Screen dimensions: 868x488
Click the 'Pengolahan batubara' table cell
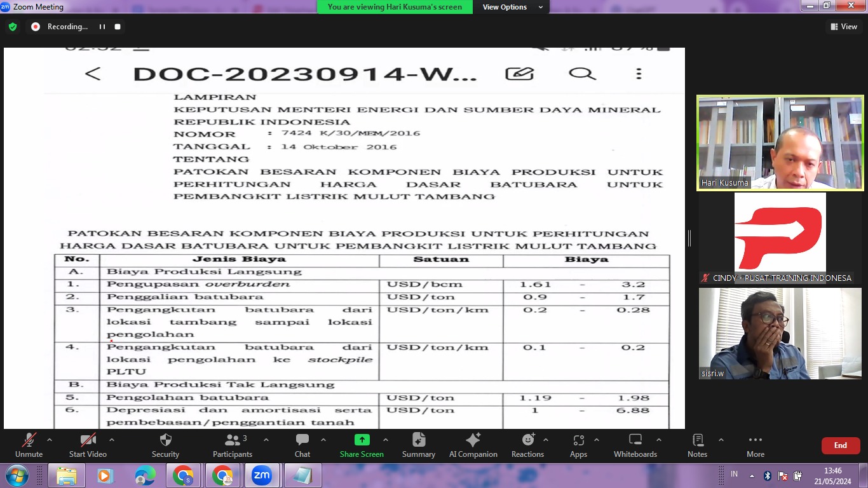(239, 398)
